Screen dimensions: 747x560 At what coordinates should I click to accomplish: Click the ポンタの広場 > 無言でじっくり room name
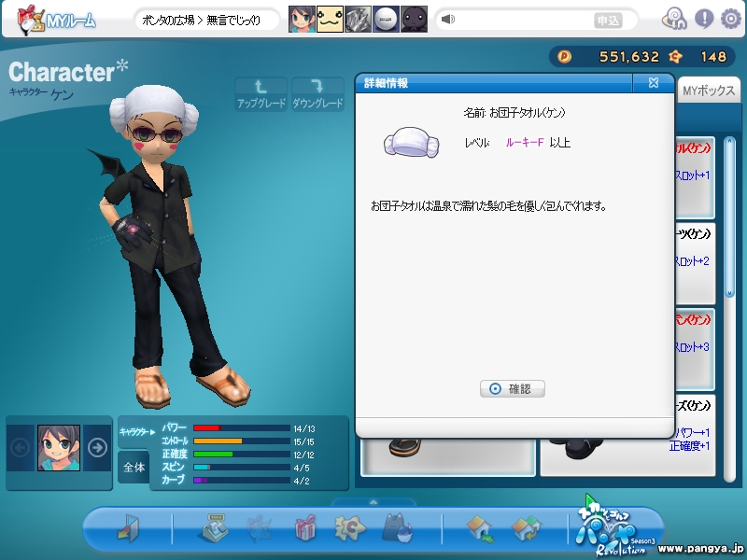pos(201,20)
